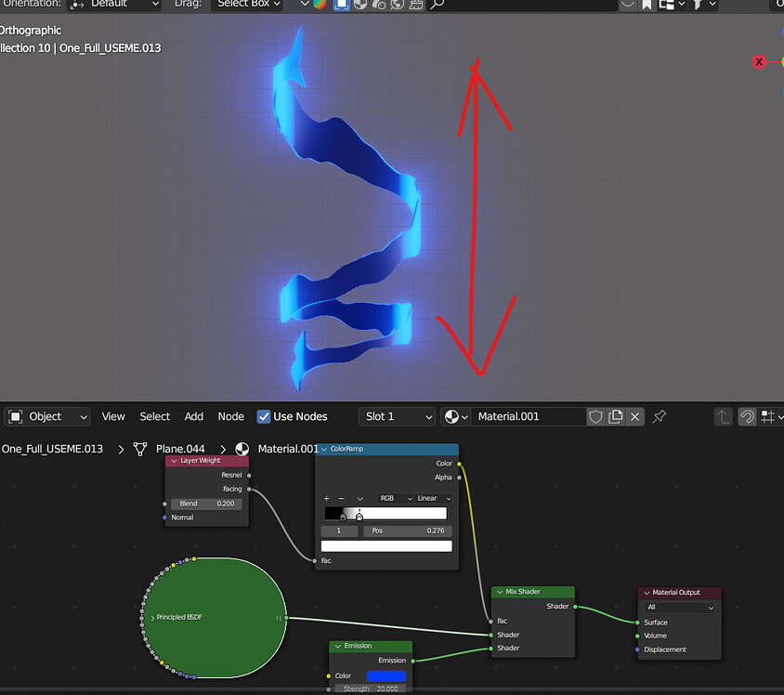Open the node editor type selector icon
Screen dimensions: 784x695
pos(16,416)
